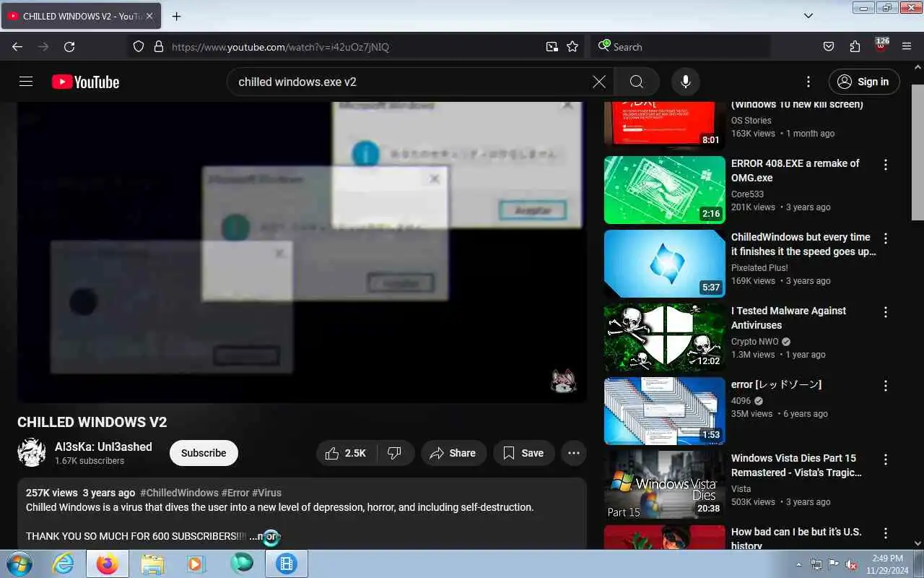Image resolution: width=924 pixels, height=578 pixels.
Task: Expand description with ...more
Action: pyautogui.click(x=264, y=537)
